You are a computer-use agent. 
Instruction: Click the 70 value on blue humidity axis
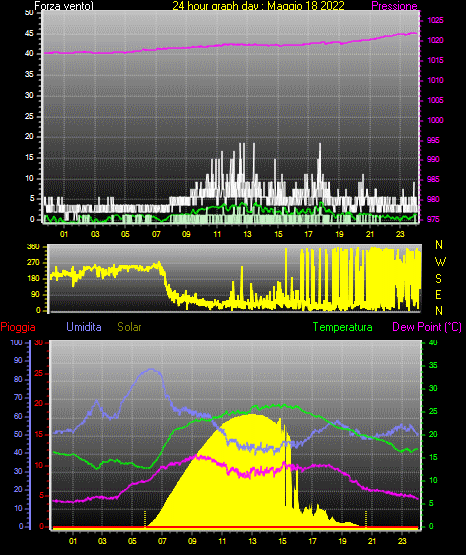tap(18, 397)
